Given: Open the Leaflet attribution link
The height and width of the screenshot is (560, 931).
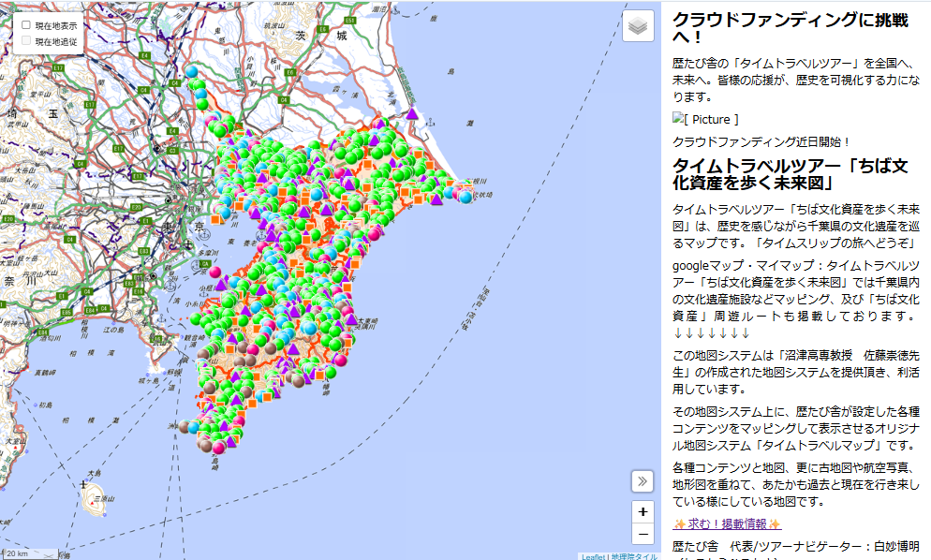Looking at the screenshot, I should click(x=592, y=556).
